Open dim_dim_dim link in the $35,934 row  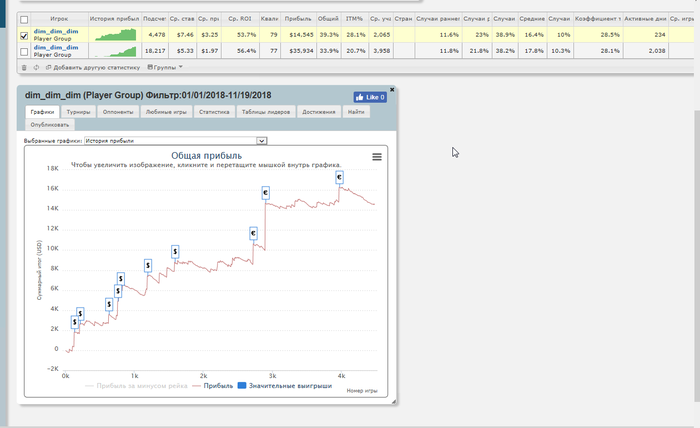(x=56, y=47)
